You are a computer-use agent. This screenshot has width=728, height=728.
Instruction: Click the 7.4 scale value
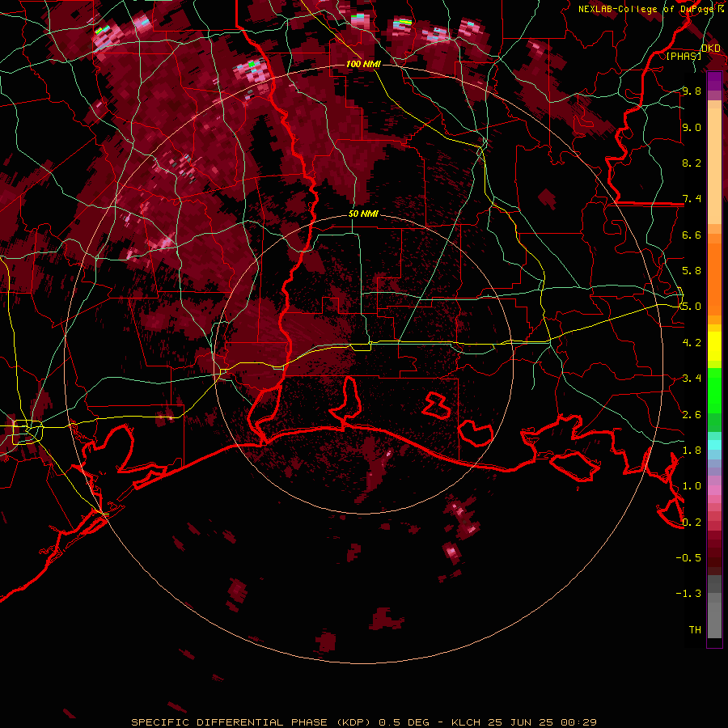click(x=692, y=199)
